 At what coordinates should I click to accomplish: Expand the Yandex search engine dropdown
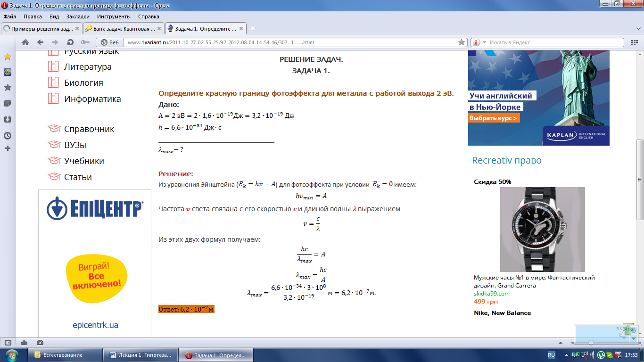click(484, 42)
